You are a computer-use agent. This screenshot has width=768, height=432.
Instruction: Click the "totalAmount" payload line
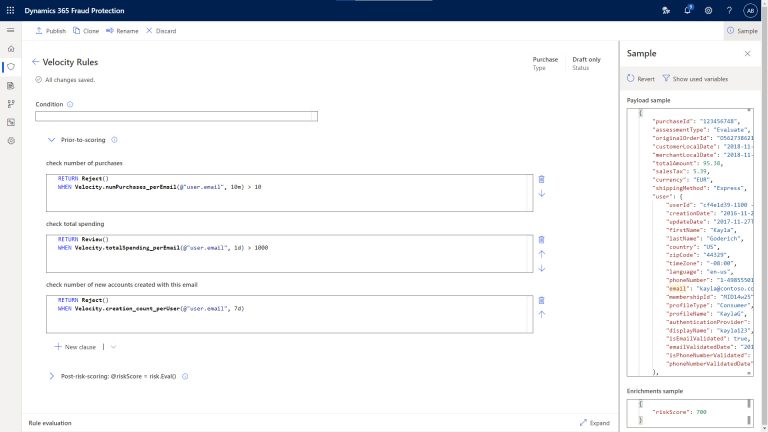point(688,163)
